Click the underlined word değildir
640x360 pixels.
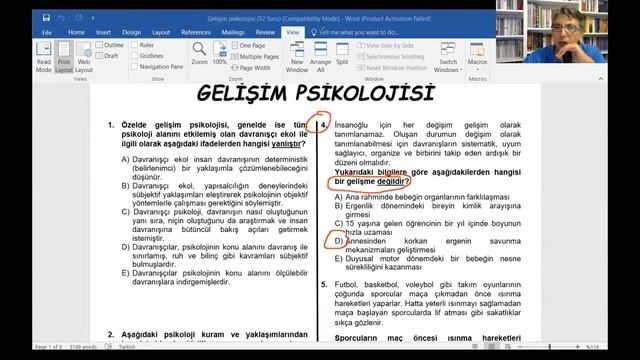(x=391, y=182)
